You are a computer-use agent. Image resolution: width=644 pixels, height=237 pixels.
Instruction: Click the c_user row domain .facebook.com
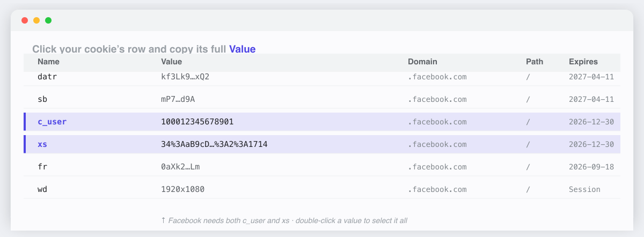coord(437,122)
